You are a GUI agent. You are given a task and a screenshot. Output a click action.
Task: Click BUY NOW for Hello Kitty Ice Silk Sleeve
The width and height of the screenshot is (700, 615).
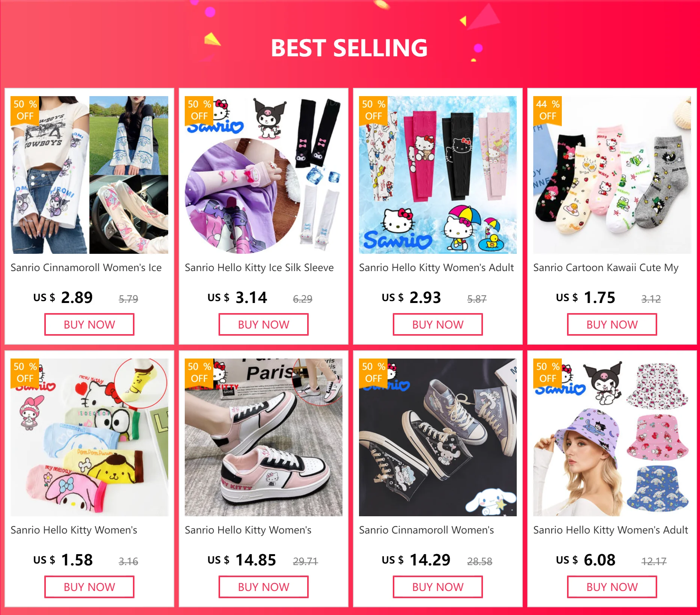tap(264, 324)
